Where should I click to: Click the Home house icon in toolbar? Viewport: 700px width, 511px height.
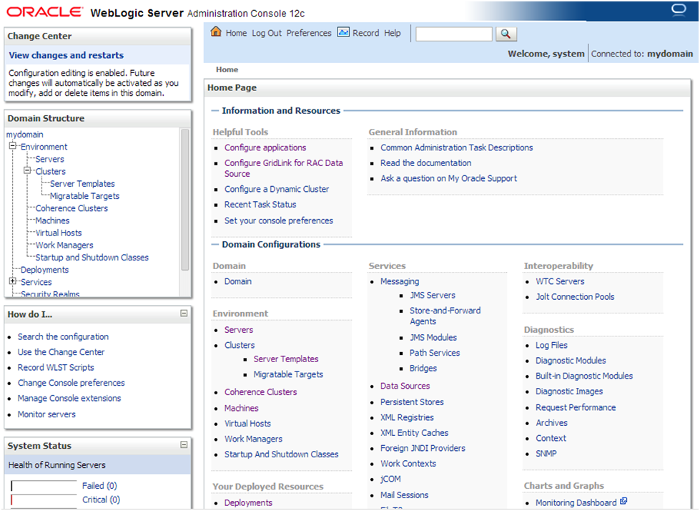pyautogui.click(x=215, y=32)
